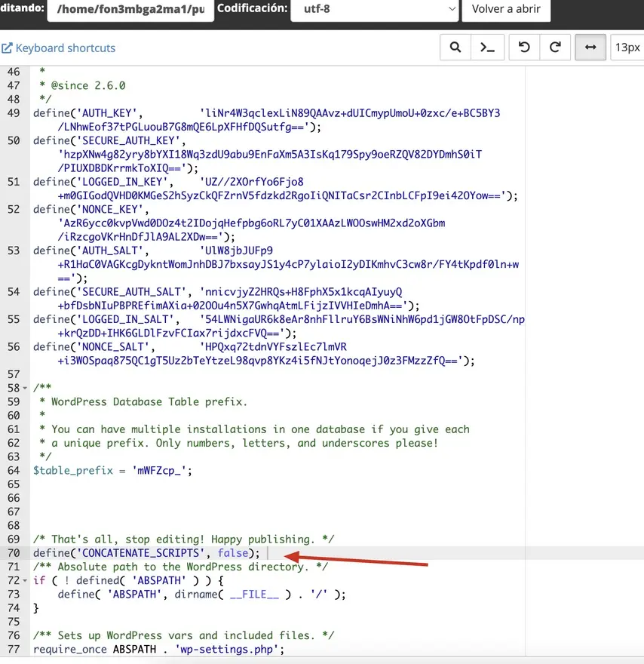This screenshot has height=664, width=644.
Task: Click line number 49 in the gutter
Action: [14, 113]
